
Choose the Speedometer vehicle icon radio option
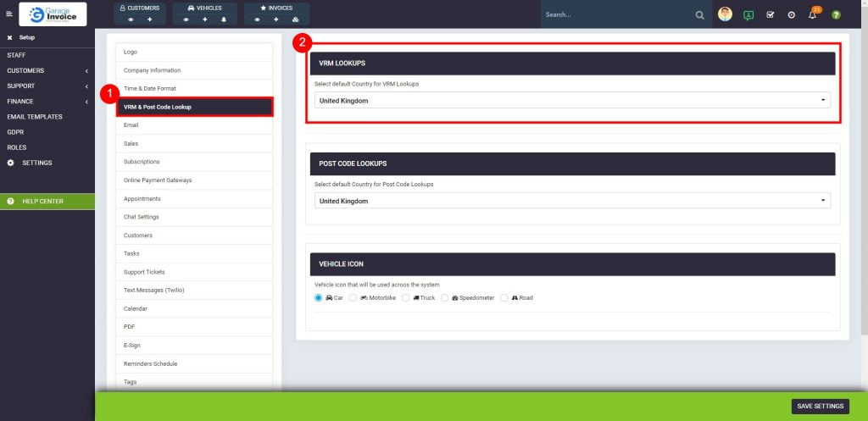coord(444,298)
